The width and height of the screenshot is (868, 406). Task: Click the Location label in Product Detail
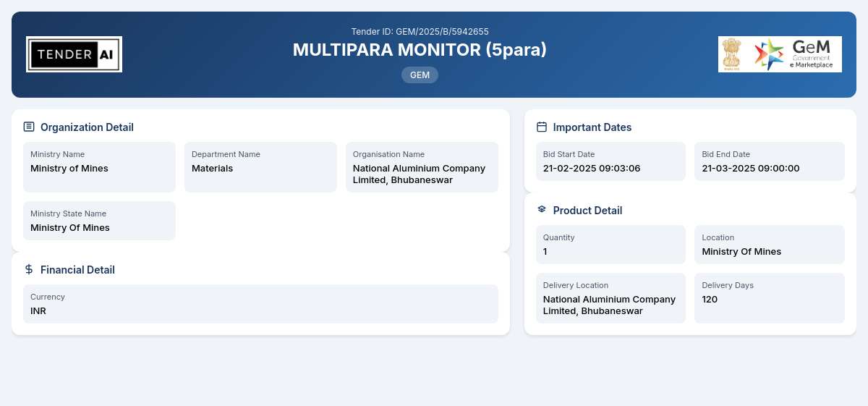coord(718,237)
